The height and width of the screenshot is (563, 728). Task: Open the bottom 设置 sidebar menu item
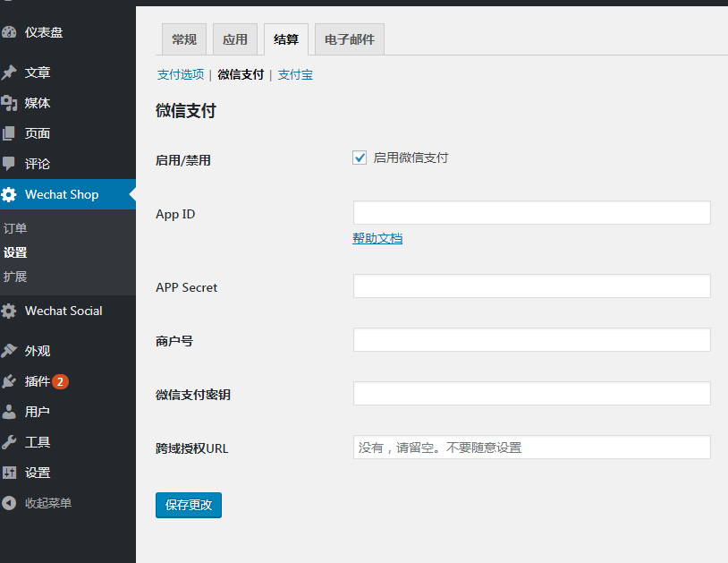tap(38, 473)
